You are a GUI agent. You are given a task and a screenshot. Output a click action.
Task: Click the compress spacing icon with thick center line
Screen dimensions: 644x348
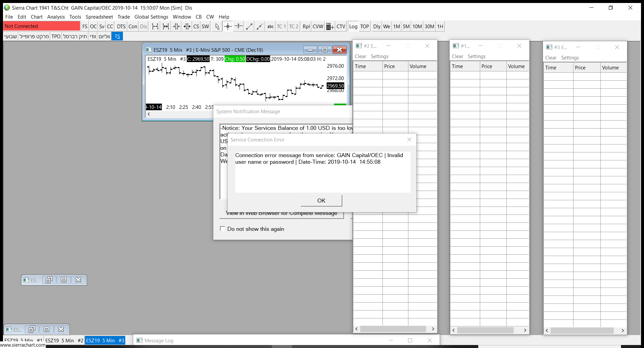187,27
